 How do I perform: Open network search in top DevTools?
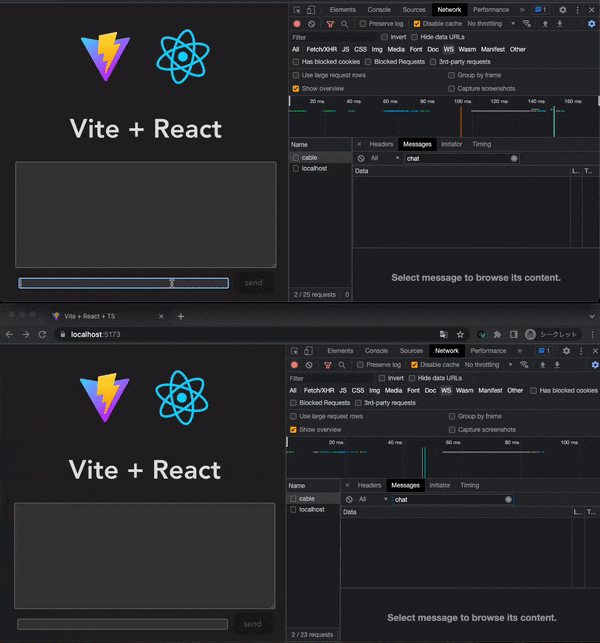[x=344, y=24]
